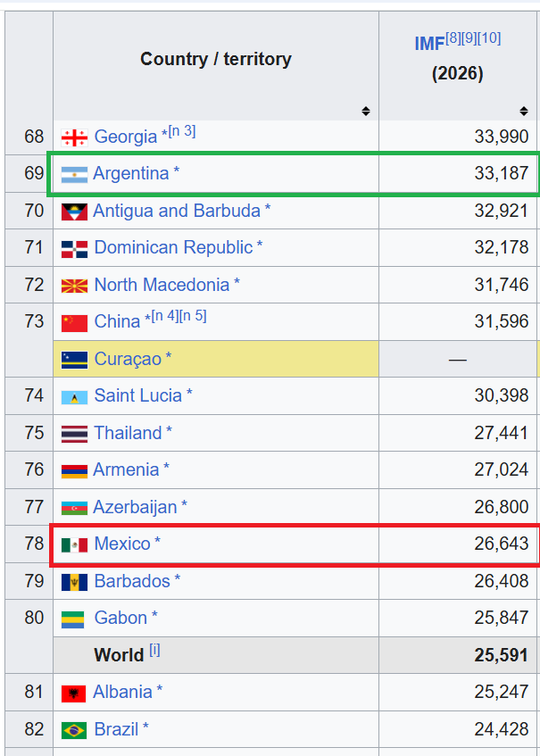Open the IMF link in header

pos(429,44)
